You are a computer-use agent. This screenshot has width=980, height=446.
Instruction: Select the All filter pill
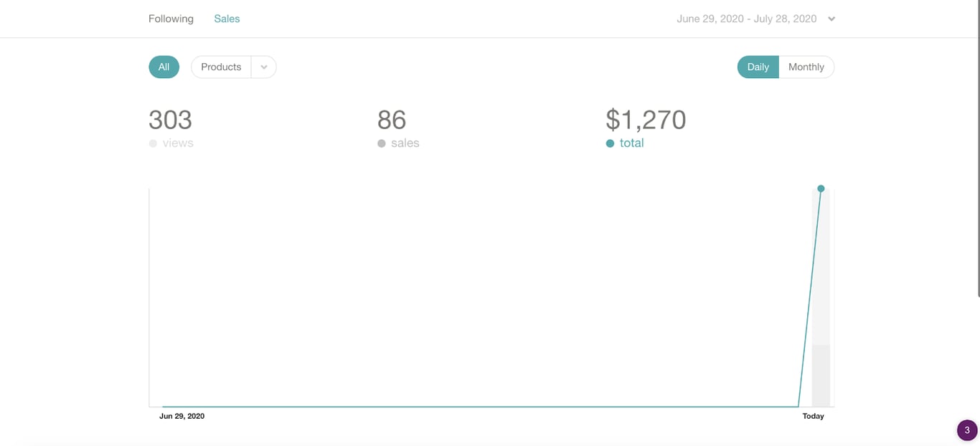(164, 67)
